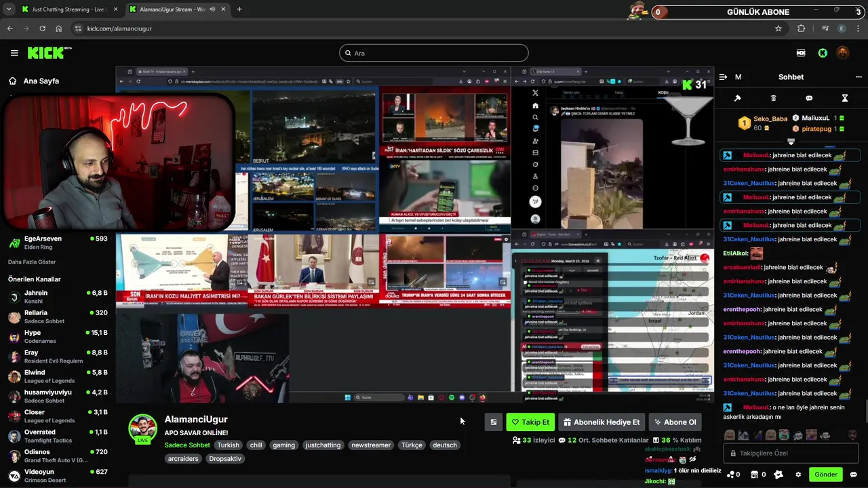Click the Abone Ol subscribe button
This screenshot has width=868, height=488.
tap(675, 422)
